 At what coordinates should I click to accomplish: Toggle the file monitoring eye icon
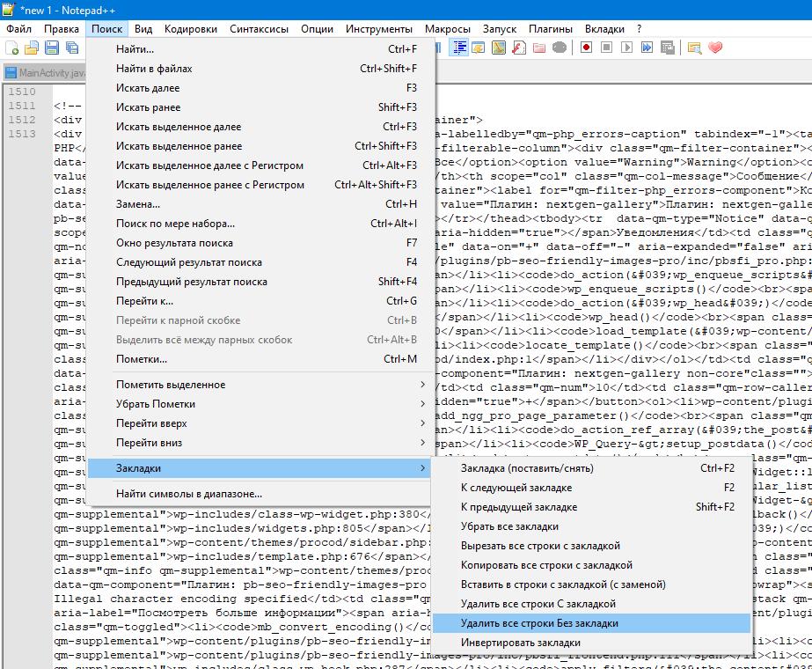[560, 48]
